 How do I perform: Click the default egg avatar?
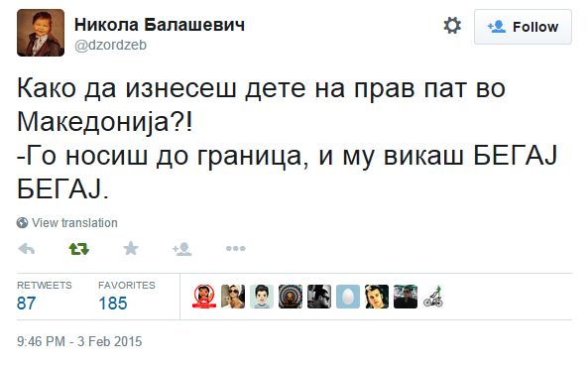(348, 297)
